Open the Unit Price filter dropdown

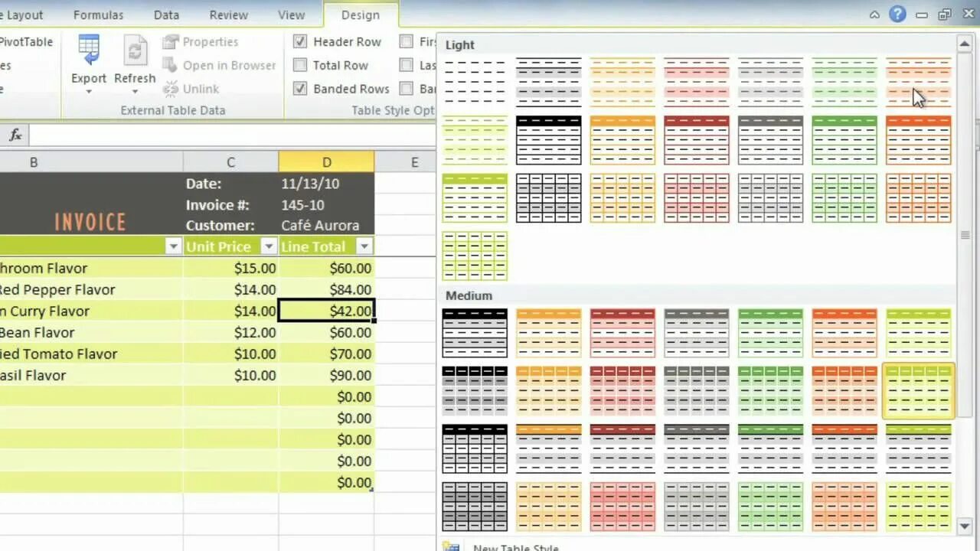point(269,246)
